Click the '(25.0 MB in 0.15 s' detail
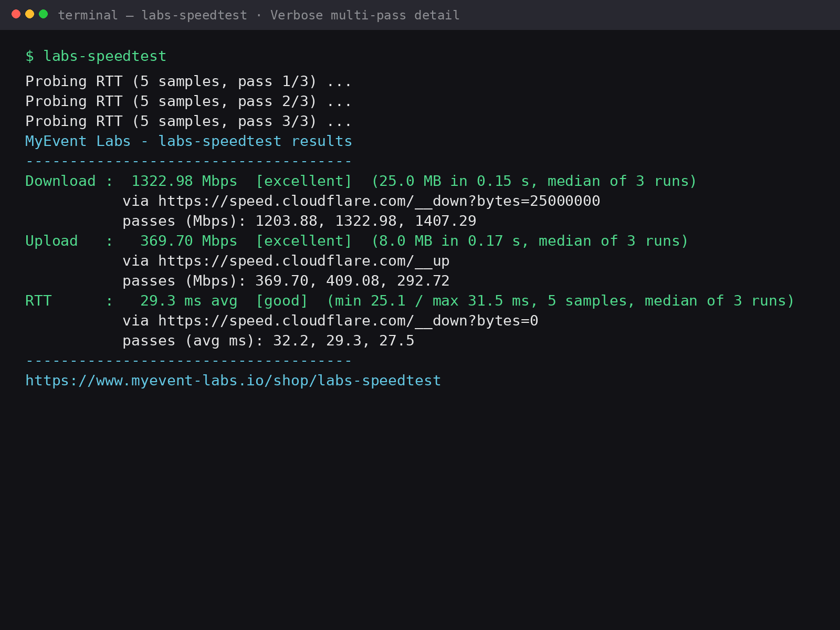 [x=453, y=181]
